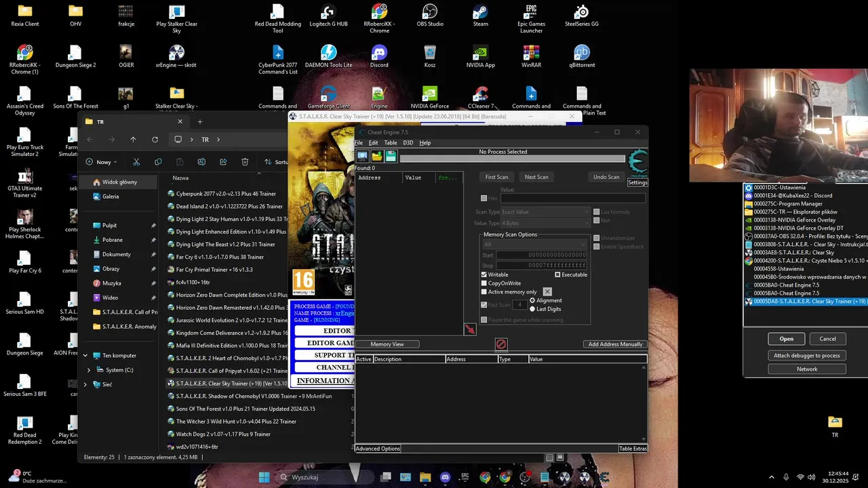
Task: Toggle the Executable checkbox
Action: [558, 274]
